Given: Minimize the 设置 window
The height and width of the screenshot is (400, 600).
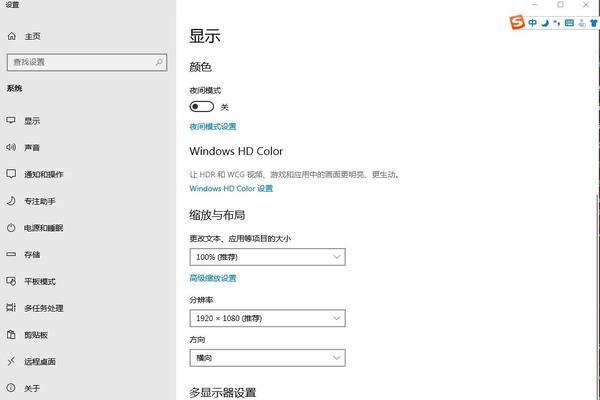Looking at the screenshot, I should coord(535,5).
